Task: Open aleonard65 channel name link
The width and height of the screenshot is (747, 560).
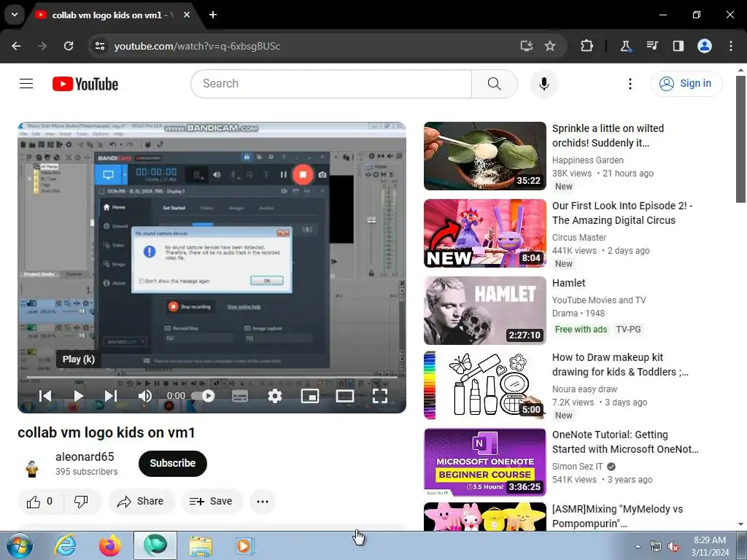Action: [x=85, y=456]
